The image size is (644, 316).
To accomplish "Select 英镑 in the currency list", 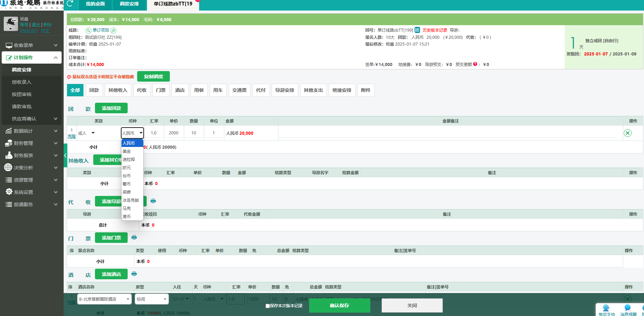I will point(132,192).
